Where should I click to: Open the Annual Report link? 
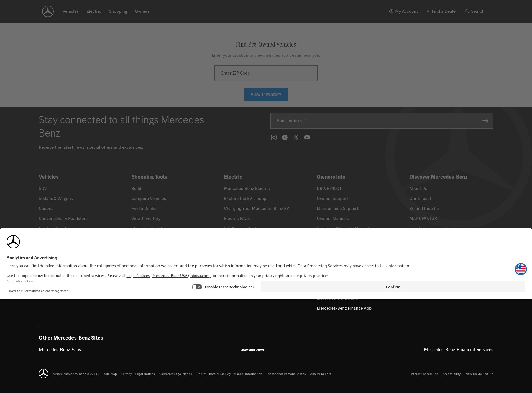pyautogui.click(x=321, y=374)
